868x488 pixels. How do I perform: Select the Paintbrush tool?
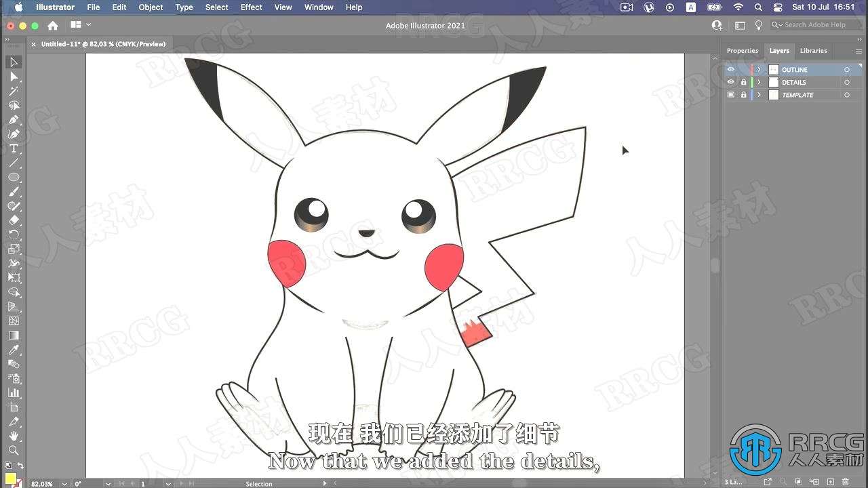coord(14,192)
